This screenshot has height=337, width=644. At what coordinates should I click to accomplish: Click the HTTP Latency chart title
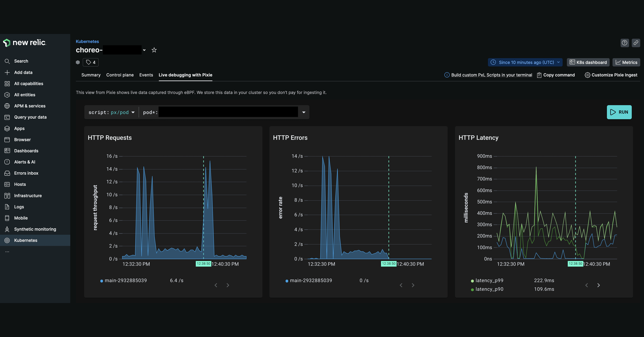pyautogui.click(x=478, y=138)
